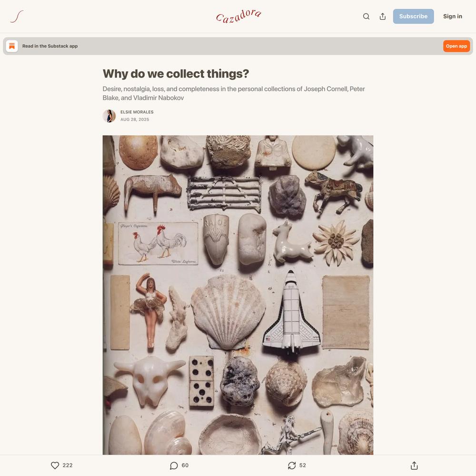Open comments via speech bubble icon
476x476 pixels.
tap(174, 466)
